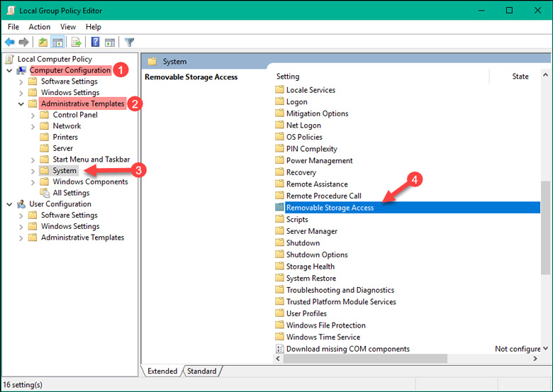This screenshot has height=392, width=553.
Task: Click the Export List toolbar icon
Action: click(x=76, y=43)
